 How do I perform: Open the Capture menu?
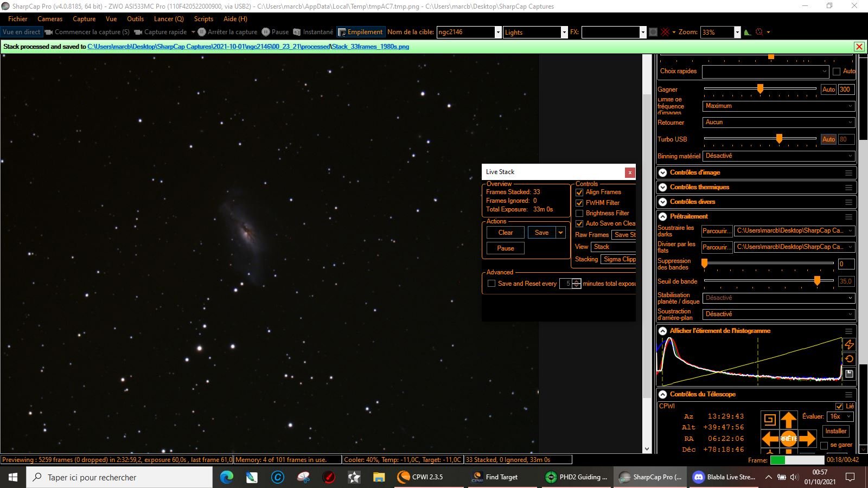[84, 18]
